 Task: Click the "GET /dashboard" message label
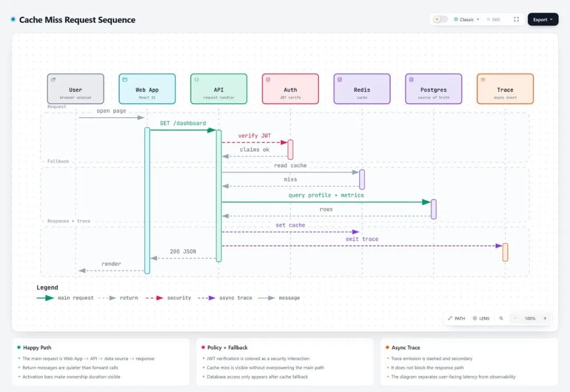click(x=183, y=123)
